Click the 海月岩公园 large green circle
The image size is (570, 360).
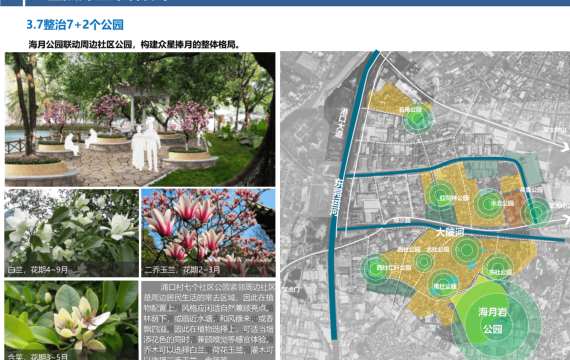pyautogui.click(x=496, y=321)
